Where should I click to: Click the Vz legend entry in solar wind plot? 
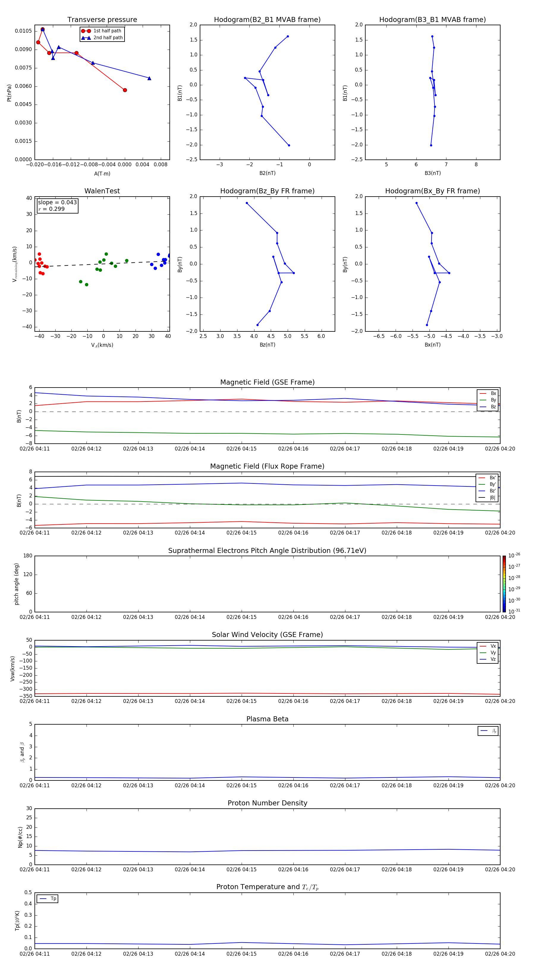(x=488, y=659)
